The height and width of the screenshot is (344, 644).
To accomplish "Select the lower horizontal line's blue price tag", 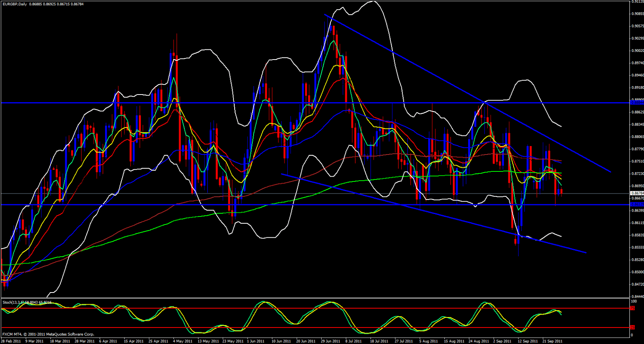I will tap(636, 204).
